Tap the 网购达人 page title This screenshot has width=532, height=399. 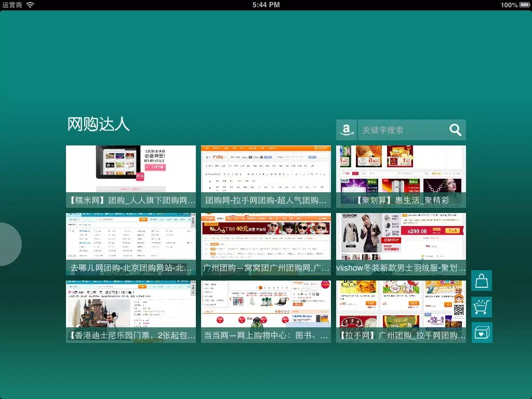[98, 124]
